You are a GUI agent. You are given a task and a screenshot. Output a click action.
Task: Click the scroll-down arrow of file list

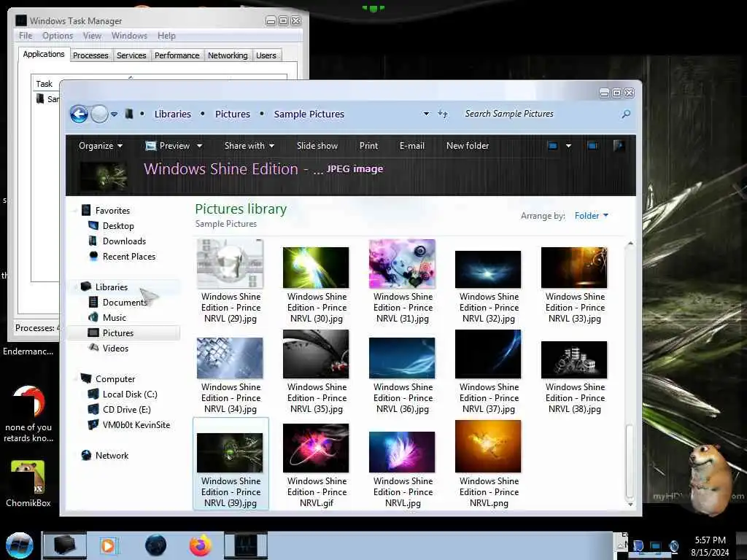click(x=630, y=505)
